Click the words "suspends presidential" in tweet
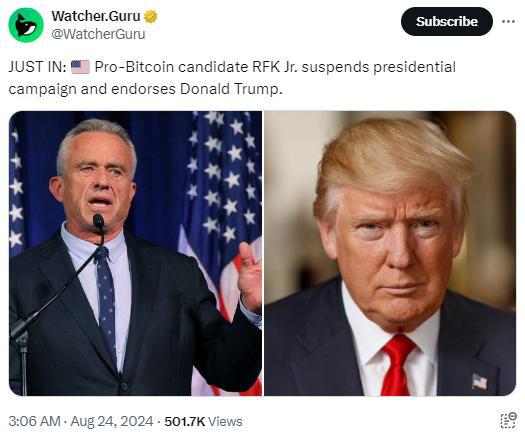 coord(378,67)
